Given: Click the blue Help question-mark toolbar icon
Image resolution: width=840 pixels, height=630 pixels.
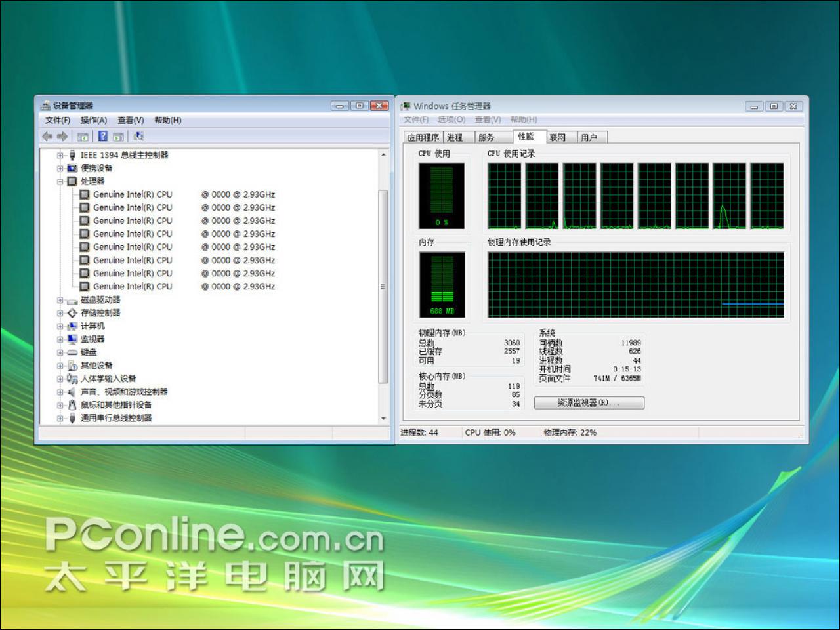Looking at the screenshot, I should [x=103, y=136].
